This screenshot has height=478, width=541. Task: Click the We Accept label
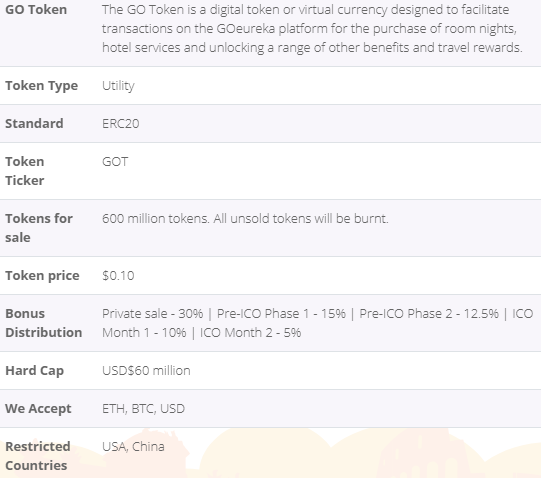point(38,409)
